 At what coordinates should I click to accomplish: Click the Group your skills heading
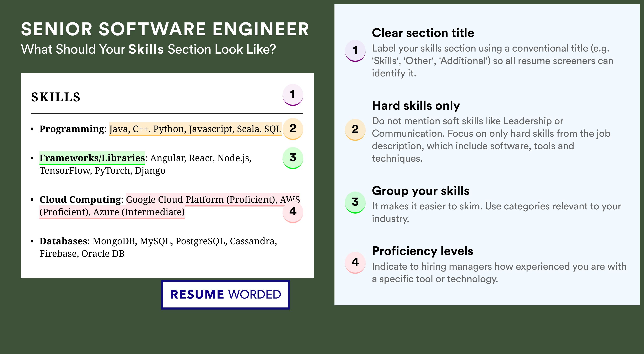point(421,191)
